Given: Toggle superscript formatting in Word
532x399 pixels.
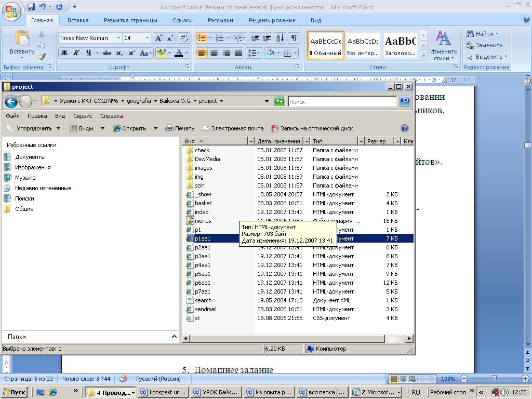Looking at the screenshot, I should [131, 53].
